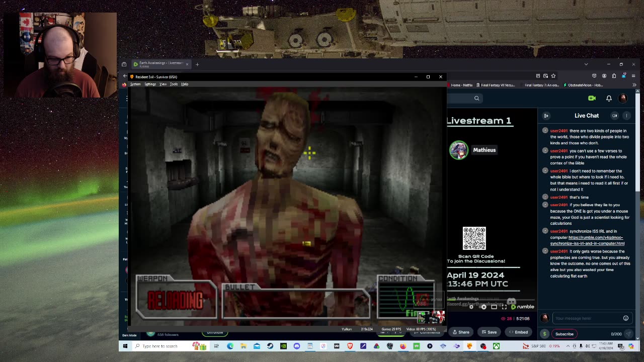This screenshot has height=362, width=644.
Task: Open the emoji picker in chat
Action: point(626,318)
